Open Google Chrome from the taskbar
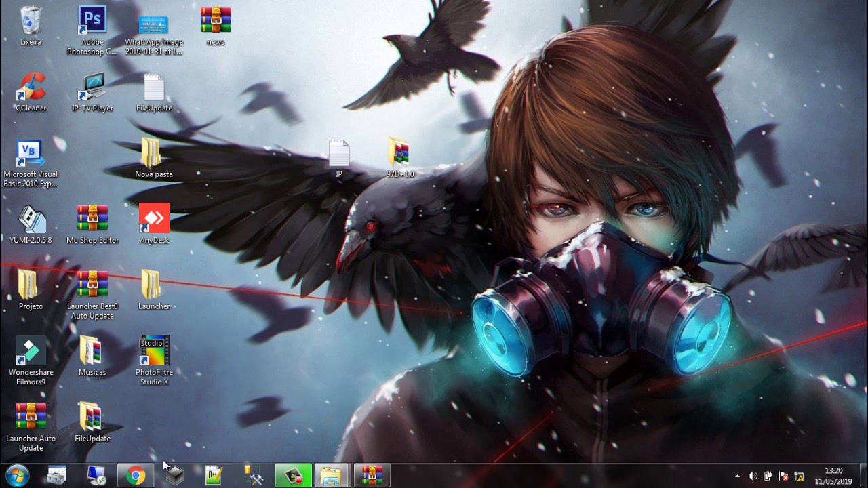The width and height of the screenshot is (868, 488). point(136,476)
